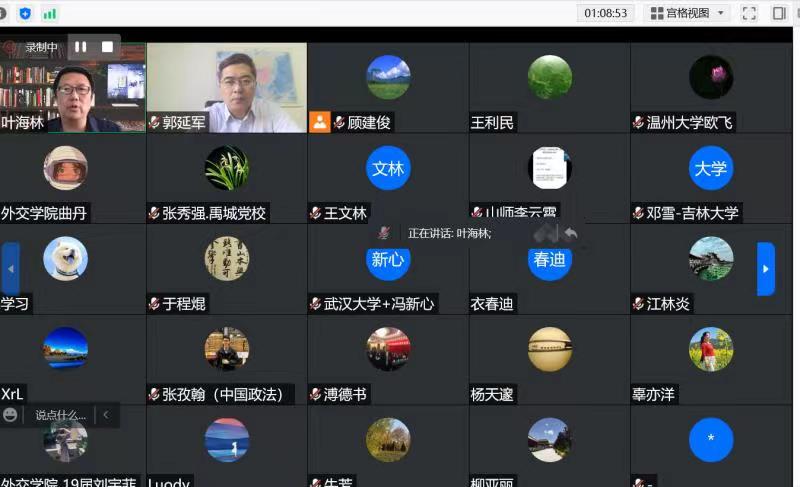Enter fullscreen mode with the expand icon

pyautogui.click(x=749, y=13)
